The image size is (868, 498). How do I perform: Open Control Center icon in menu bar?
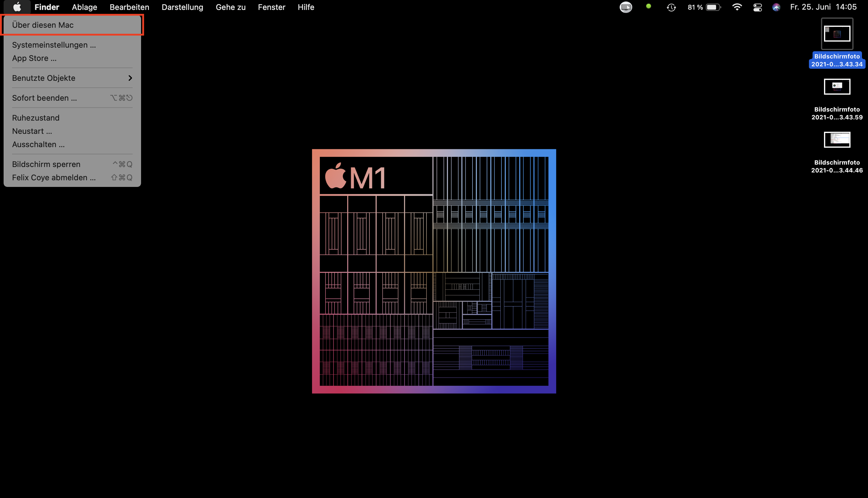point(757,7)
